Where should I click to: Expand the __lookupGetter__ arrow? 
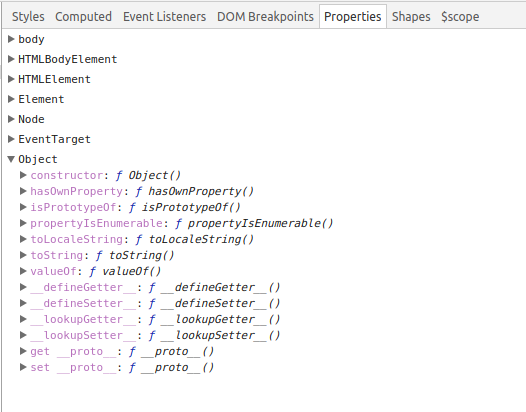pyautogui.click(x=23, y=319)
